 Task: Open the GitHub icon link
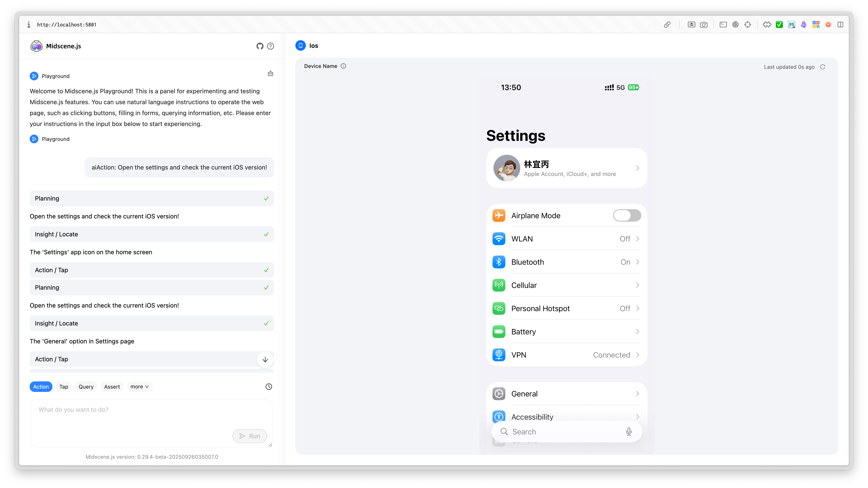[x=259, y=46]
